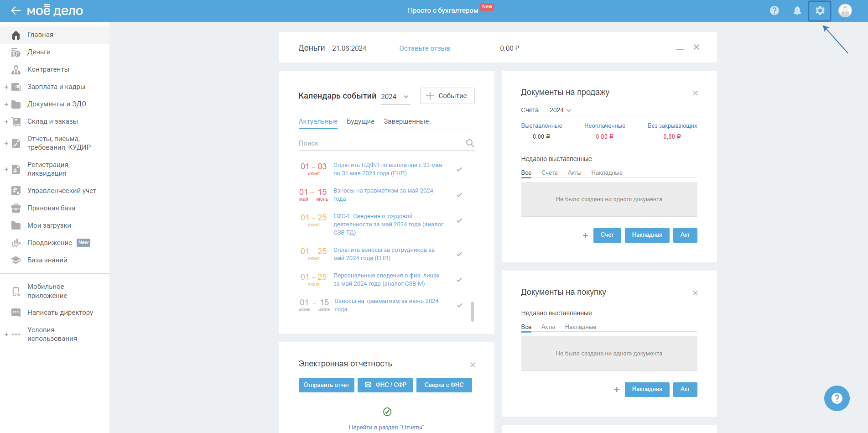Click the База знаний graduation cap icon
This screenshot has height=433, width=868.
[16, 261]
